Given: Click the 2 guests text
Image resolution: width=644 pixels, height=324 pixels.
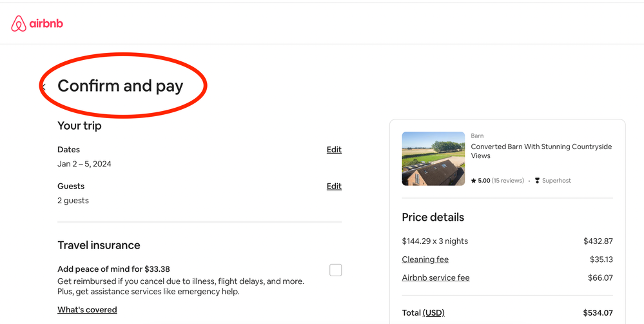Looking at the screenshot, I should click(73, 201).
